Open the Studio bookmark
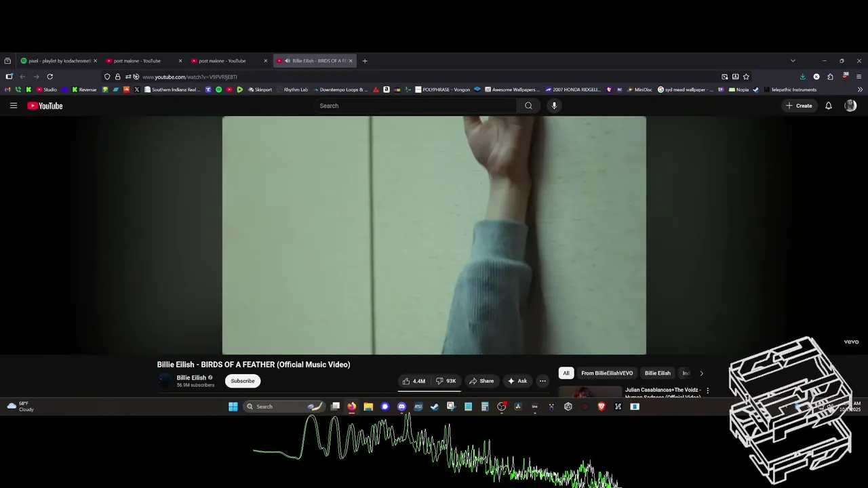The width and height of the screenshot is (868, 488). [47, 89]
